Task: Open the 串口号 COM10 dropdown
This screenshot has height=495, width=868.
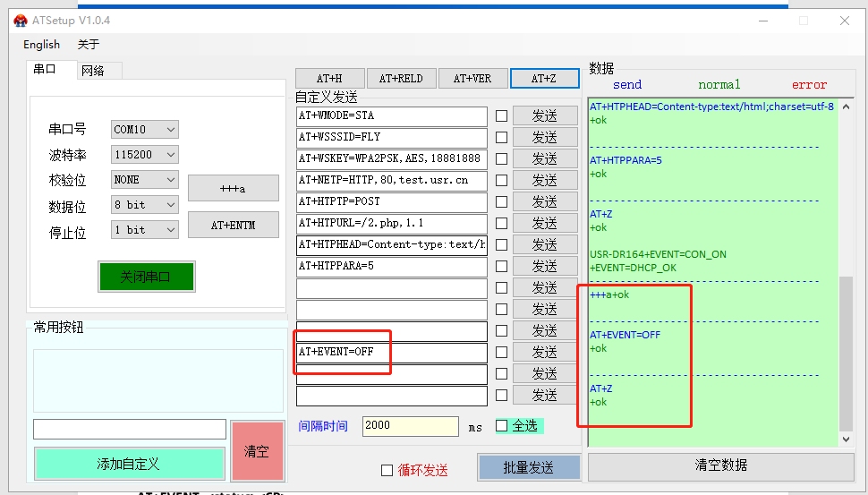Action: (x=145, y=130)
